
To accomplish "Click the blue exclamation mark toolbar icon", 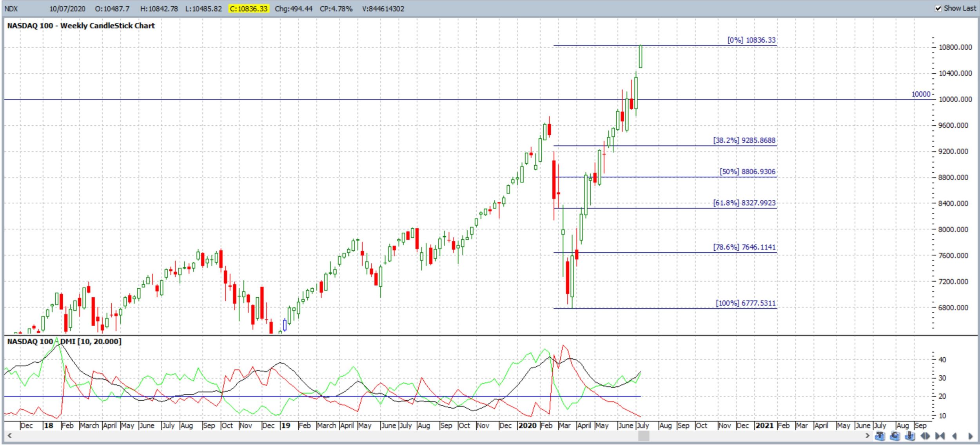I will pyautogui.click(x=910, y=436).
